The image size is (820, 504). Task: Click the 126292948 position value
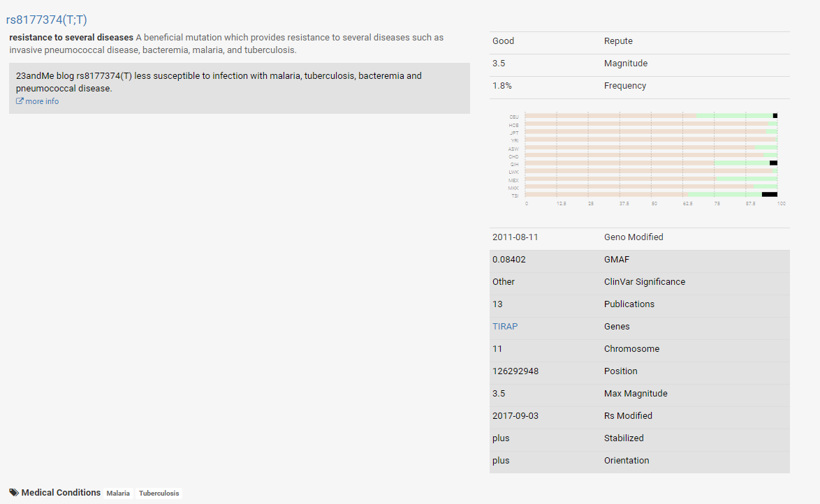point(515,371)
